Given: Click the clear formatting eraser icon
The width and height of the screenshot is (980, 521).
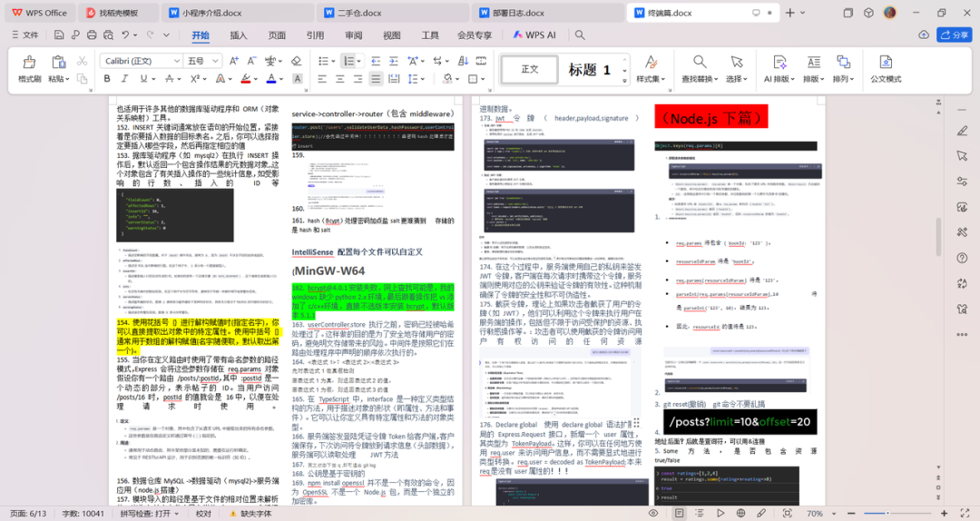Looking at the screenshot, I should pos(296,61).
